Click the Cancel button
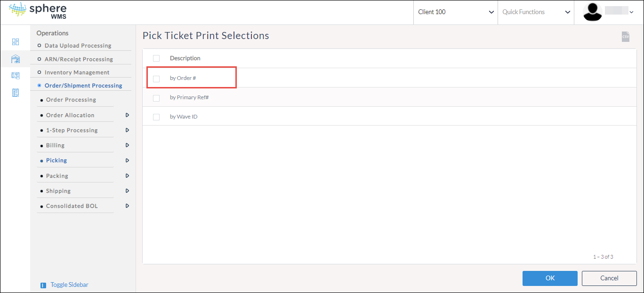Screen dimensions: 644x293 [x=609, y=278]
